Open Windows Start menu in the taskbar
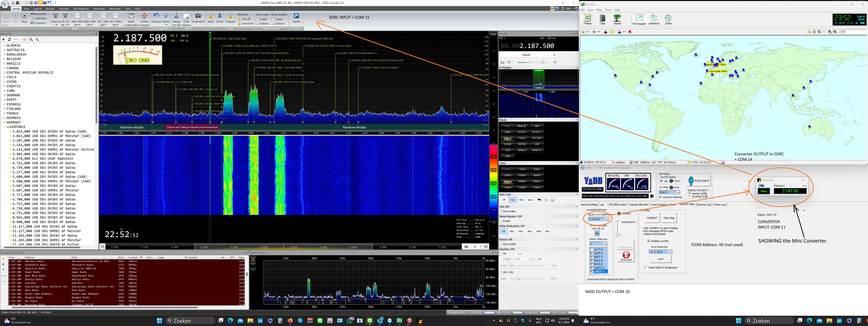The image size is (868, 326). pos(159,321)
